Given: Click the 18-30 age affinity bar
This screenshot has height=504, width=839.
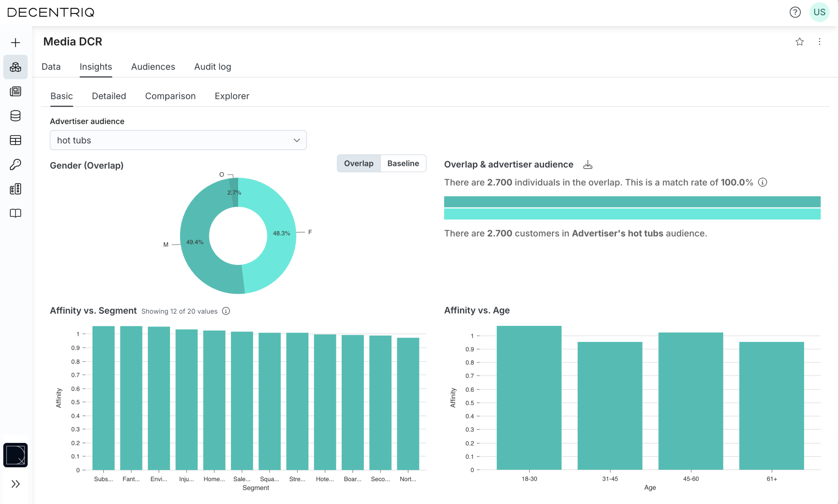Looking at the screenshot, I should (x=529, y=398).
